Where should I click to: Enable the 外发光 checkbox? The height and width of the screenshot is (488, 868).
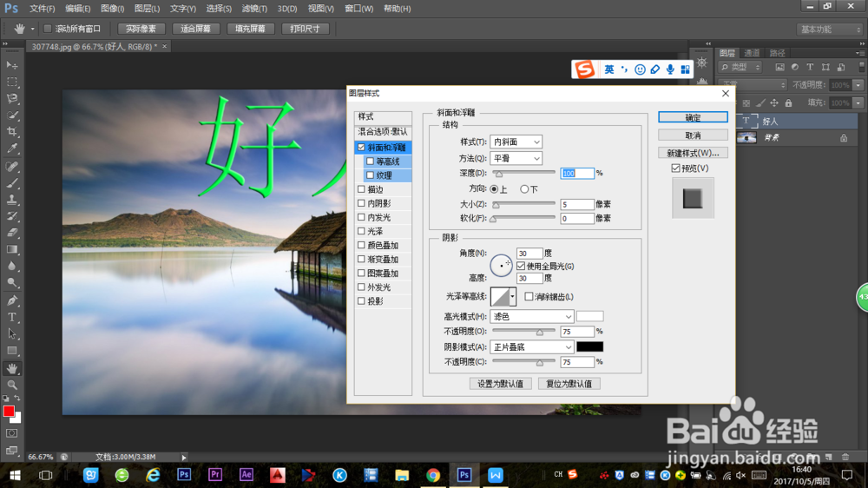pyautogui.click(x=361, y=287)
